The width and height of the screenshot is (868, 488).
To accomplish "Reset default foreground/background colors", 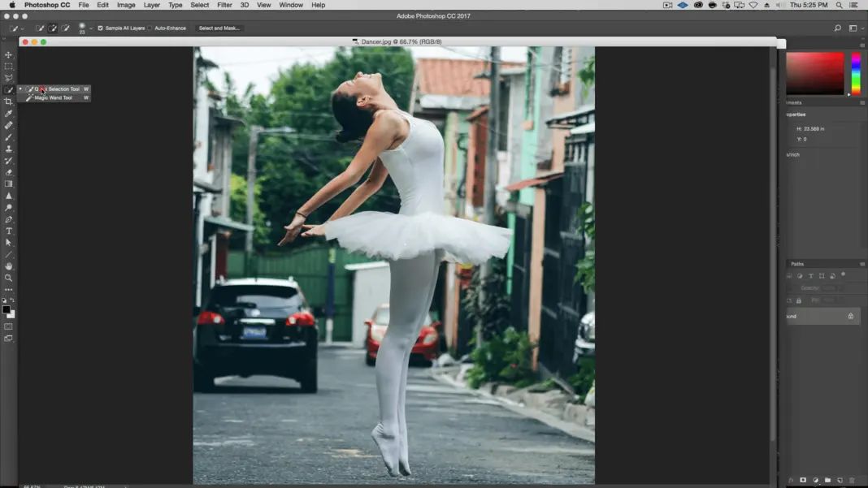I will click(4, 300).
